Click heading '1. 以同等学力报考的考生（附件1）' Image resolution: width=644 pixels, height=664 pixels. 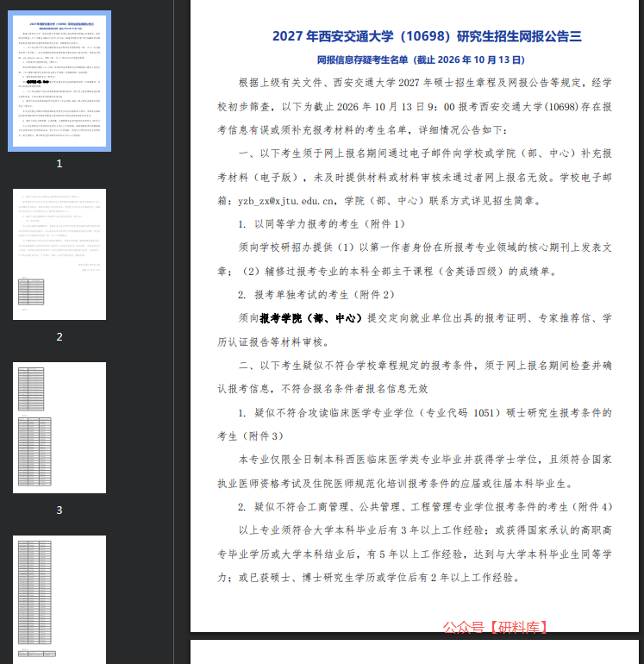point(322,224)
